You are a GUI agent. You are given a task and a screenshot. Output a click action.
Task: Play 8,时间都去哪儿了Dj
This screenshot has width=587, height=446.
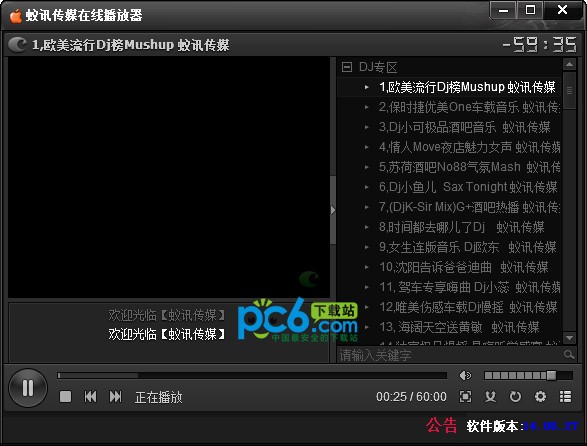[x=449, y=227]
